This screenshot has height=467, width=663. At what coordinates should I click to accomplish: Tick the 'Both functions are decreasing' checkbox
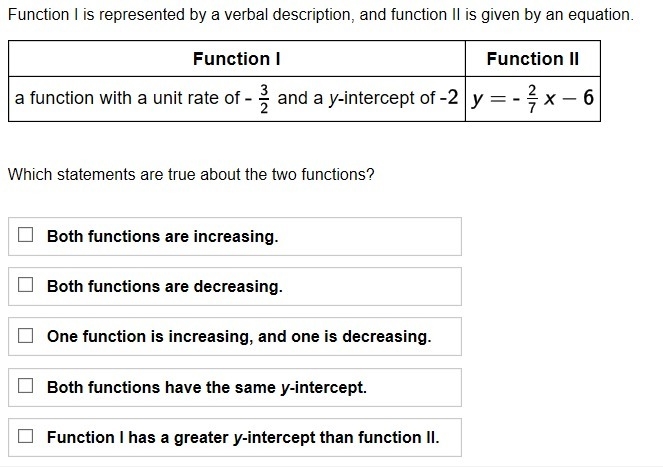pos(25,285)
